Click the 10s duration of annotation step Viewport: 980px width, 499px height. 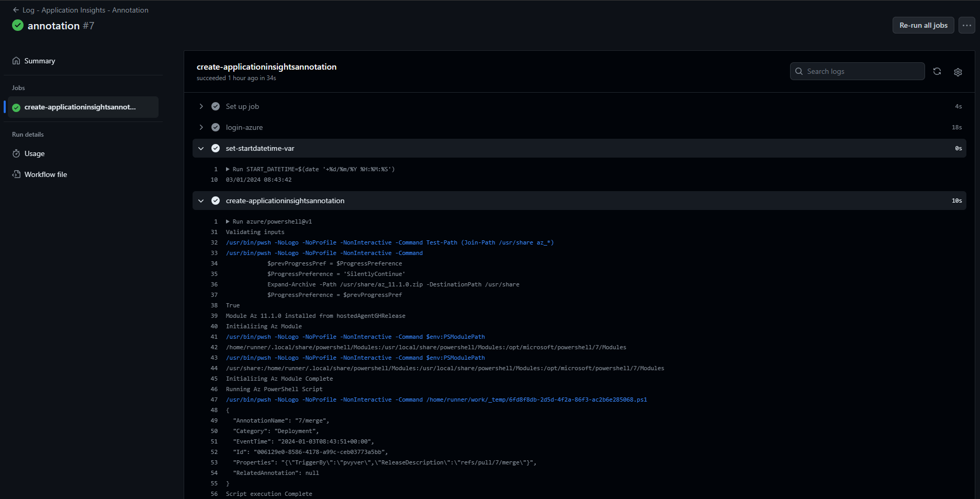[x=956, y=201]
